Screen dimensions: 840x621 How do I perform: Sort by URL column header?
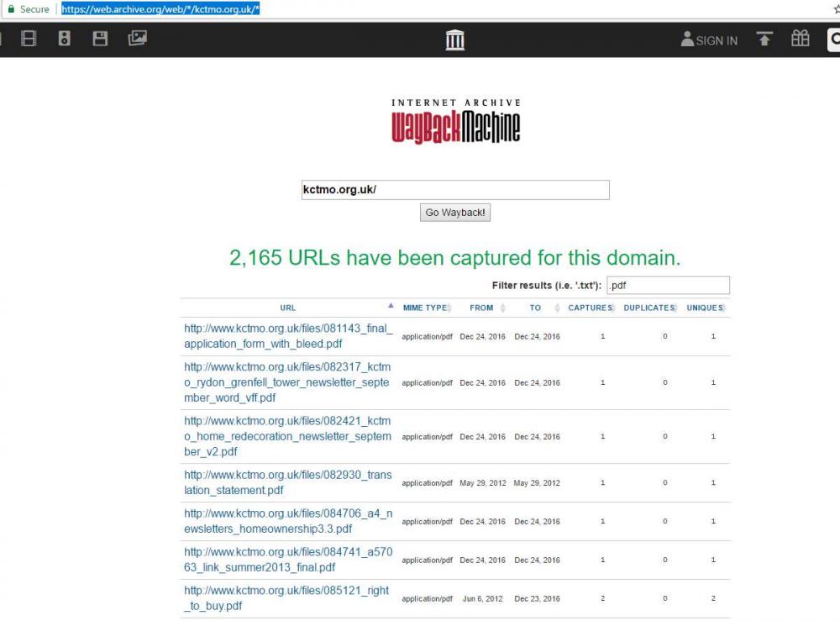pos(287,308)
